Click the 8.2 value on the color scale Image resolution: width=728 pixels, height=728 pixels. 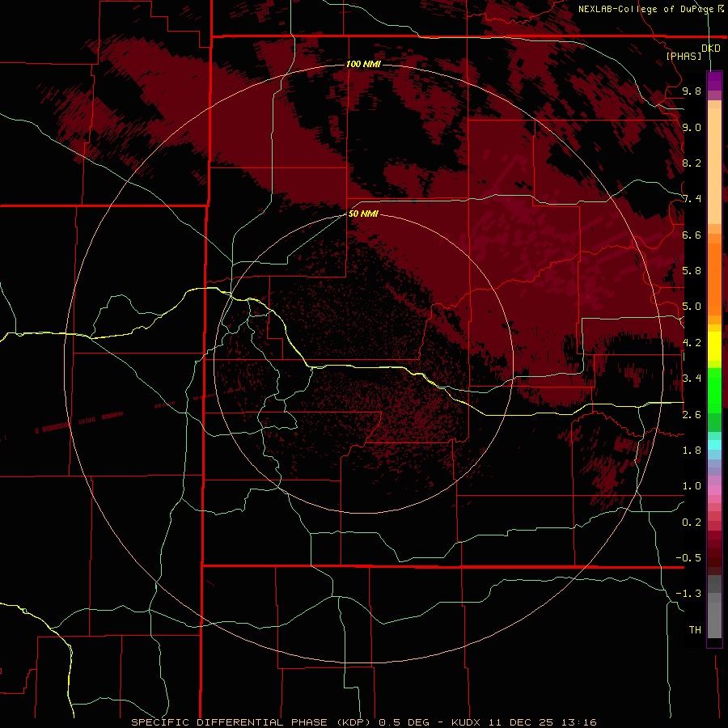(692, 163)
